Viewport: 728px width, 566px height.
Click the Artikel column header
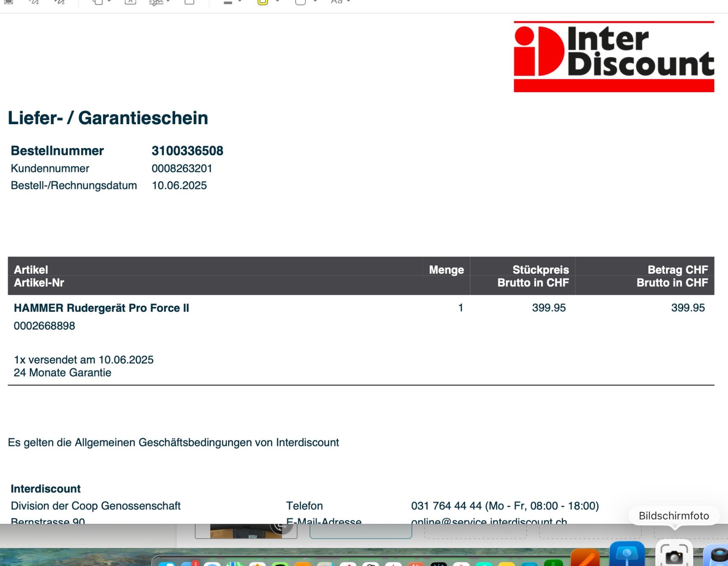(x=31, y=270)
